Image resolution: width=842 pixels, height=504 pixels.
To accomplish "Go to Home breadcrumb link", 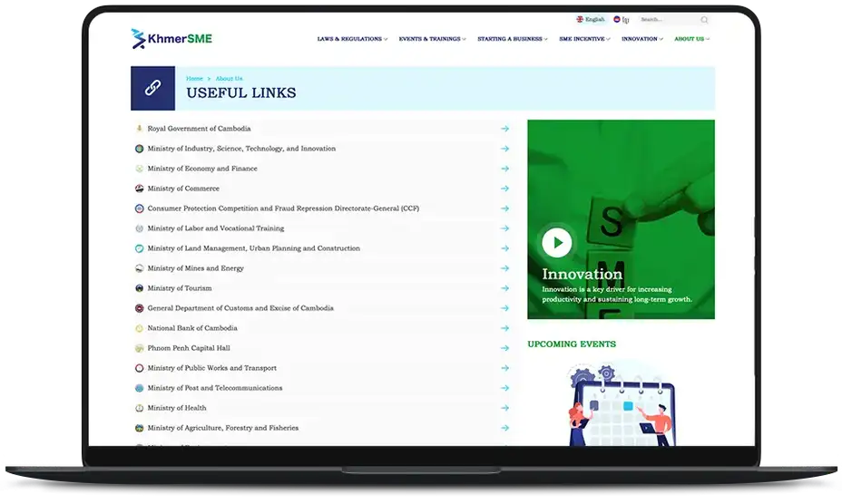I will (x=194, y=79).
